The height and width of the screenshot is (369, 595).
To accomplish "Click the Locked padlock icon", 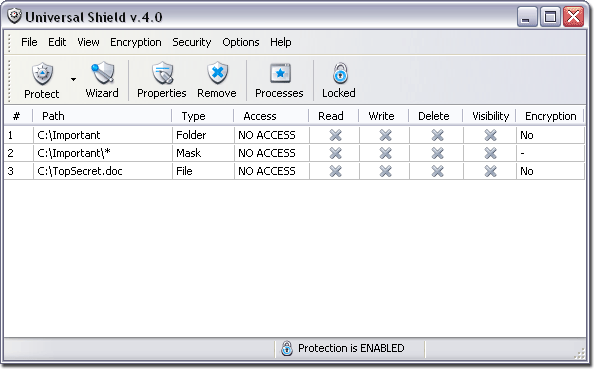I will click(x=340, y=73).
